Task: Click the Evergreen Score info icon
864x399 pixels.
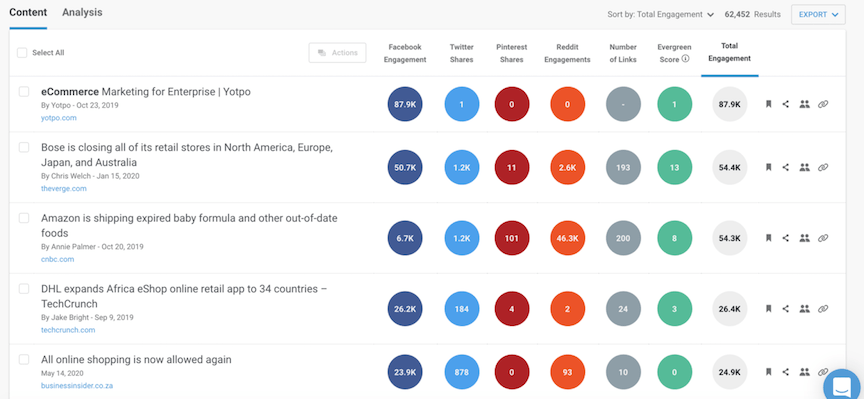Action: coord(685,59)
